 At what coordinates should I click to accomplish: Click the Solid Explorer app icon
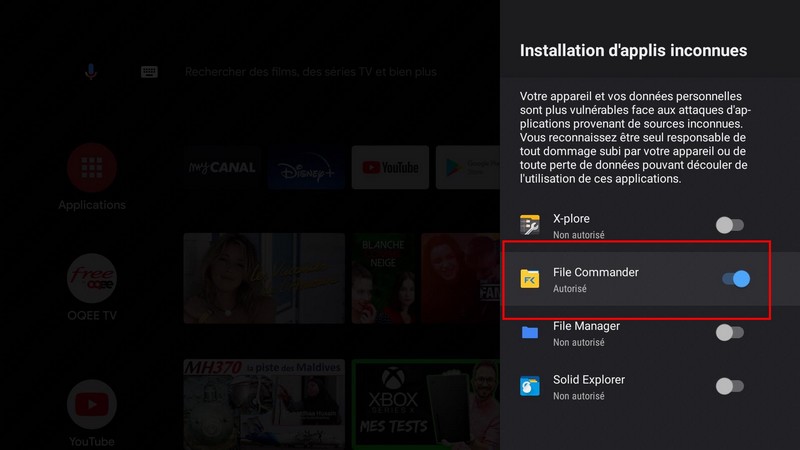530,386
